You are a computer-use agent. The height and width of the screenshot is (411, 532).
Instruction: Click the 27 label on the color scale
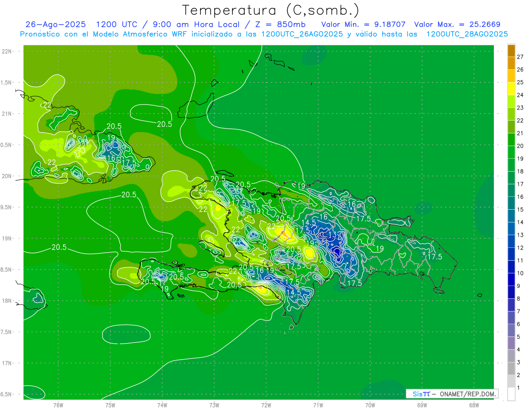(x=520, y=56)
